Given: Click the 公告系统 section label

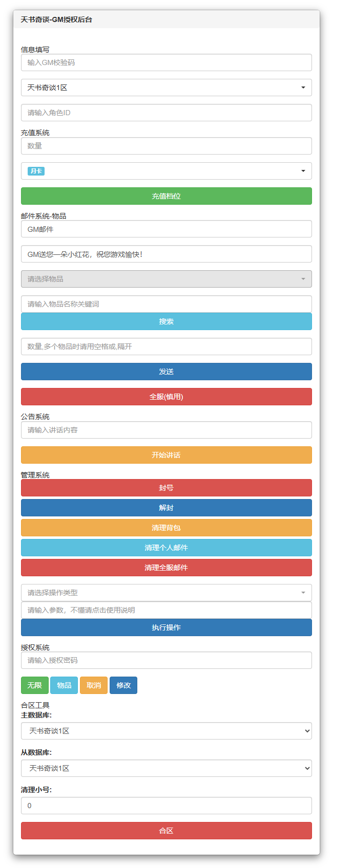Looking at the screenshot, I should 35,417.
